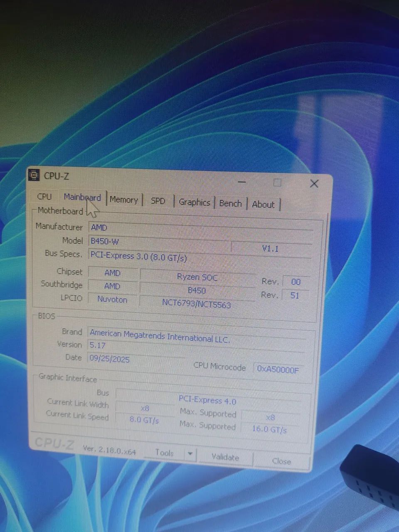Go to the Graphics tab
The width and height of the screenshot is (399, 532).
coord(194,202)
